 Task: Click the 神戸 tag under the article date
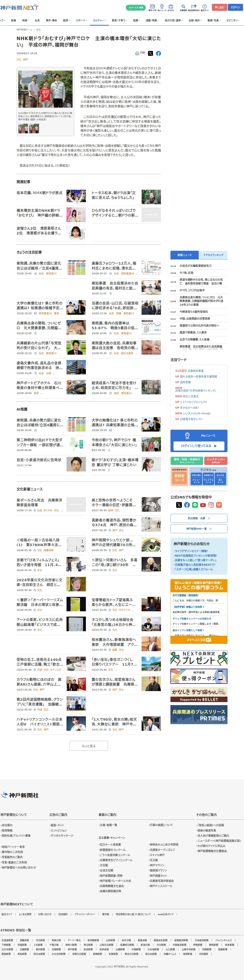click(25, 60)
